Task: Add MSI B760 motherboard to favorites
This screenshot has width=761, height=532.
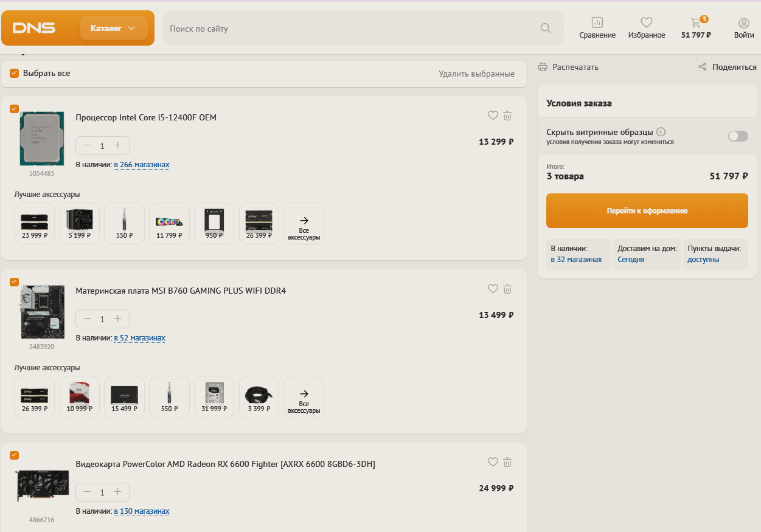Action: pos(493,289)
